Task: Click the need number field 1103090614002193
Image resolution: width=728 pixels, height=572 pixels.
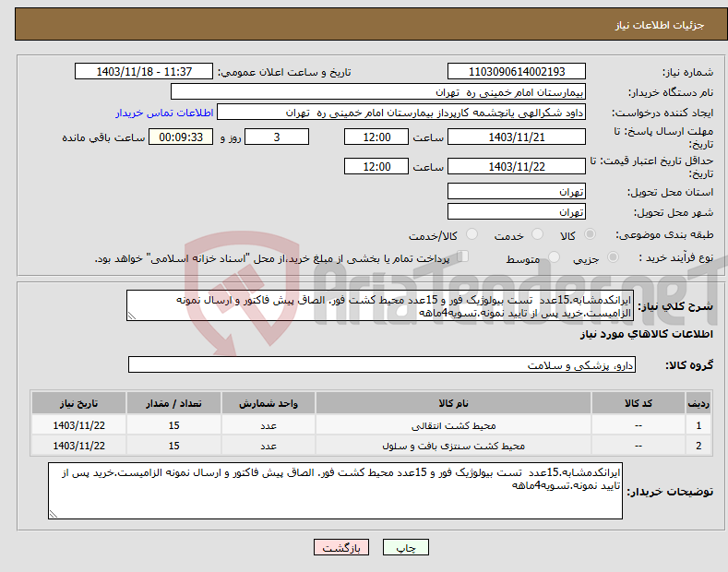Action: click(517, 72)
